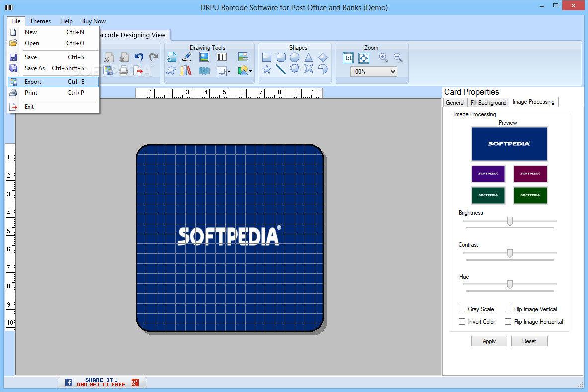Switch to the Fill Background tab

point(488,103)
